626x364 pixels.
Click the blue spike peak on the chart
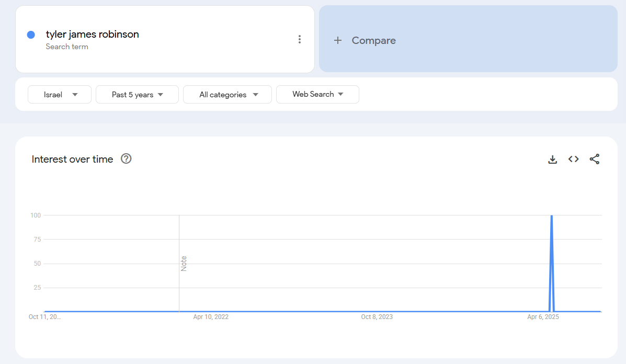click(552, 216)
